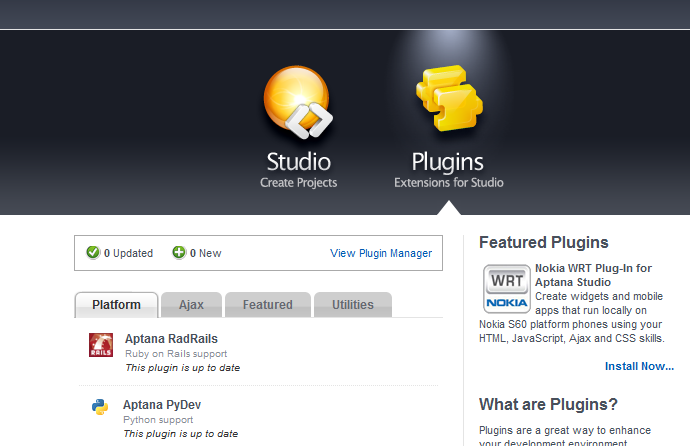Click the Ruby on Rails support description

[176, 354]
